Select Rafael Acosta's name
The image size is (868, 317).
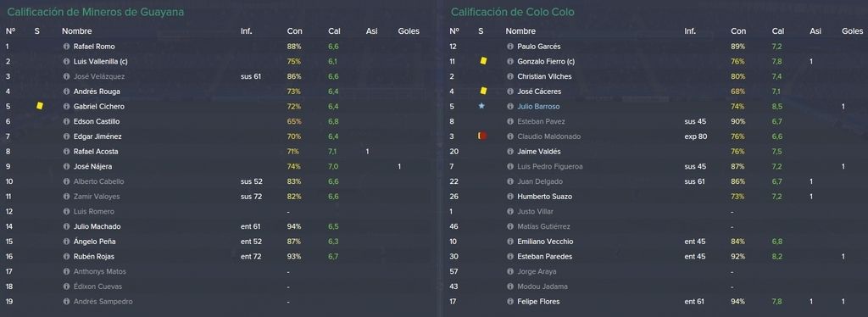tap(96, 151)
